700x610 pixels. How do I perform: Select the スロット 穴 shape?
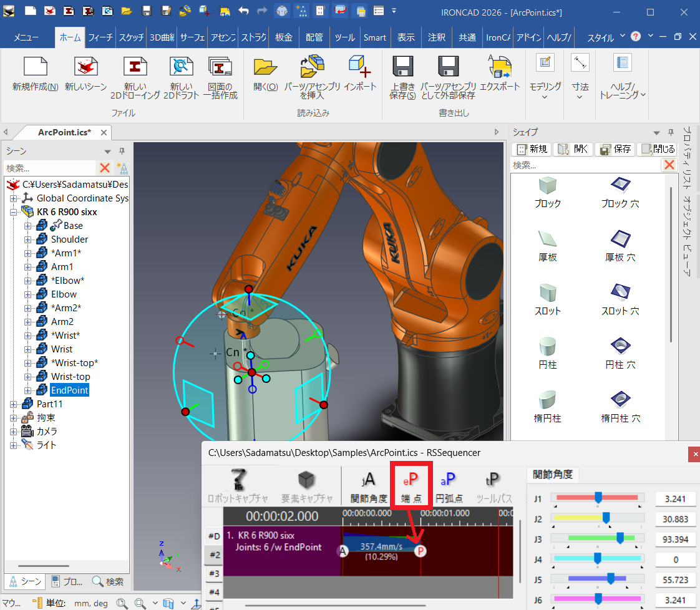click(620, 299)
